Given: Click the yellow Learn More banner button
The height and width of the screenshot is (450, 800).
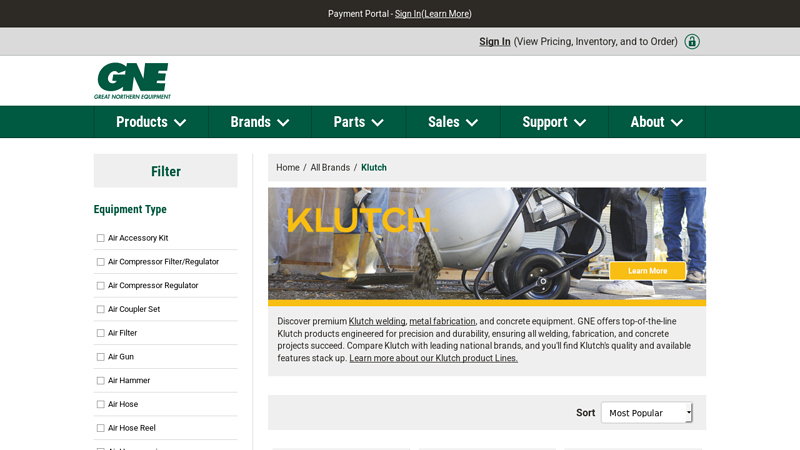Looking at the screenshot, I should click(x=647, y=271).
